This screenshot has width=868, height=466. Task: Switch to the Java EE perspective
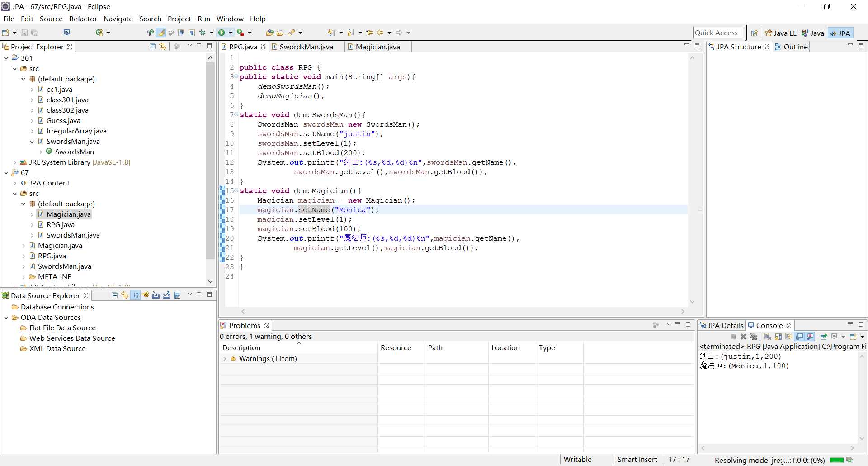tap(781, 33)
